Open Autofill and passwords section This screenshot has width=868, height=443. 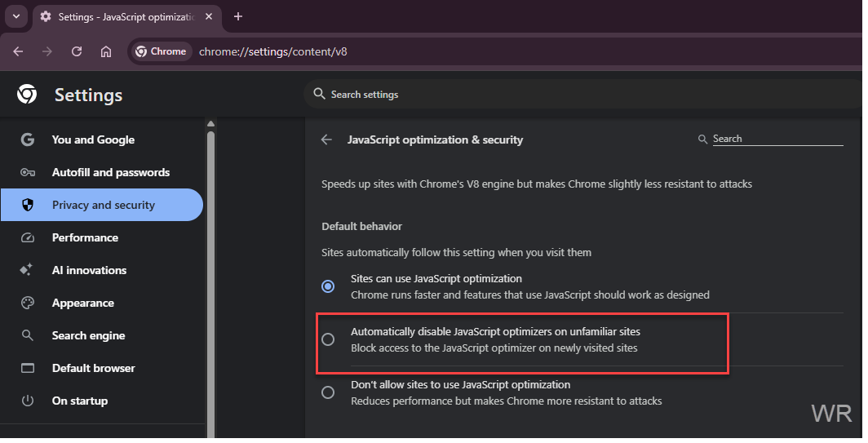(x=110, y=172)
